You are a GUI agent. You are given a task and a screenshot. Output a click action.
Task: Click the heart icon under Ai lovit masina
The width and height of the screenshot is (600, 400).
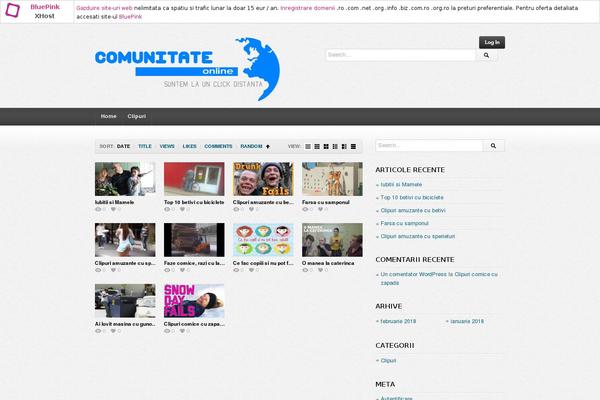113,331
